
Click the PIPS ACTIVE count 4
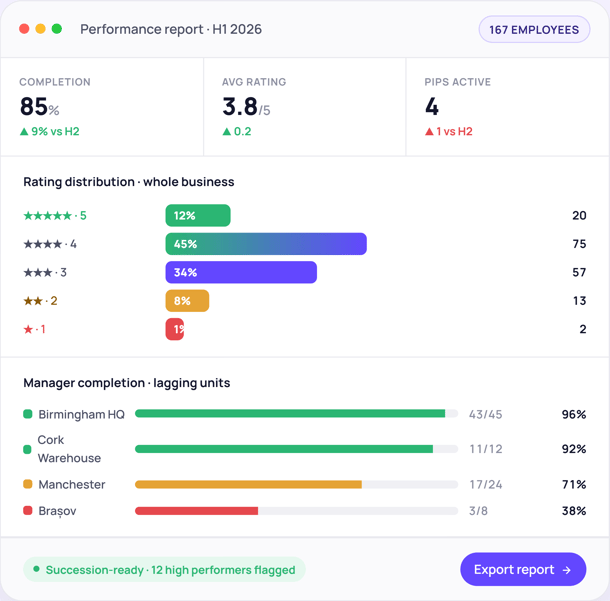(432, 107)
